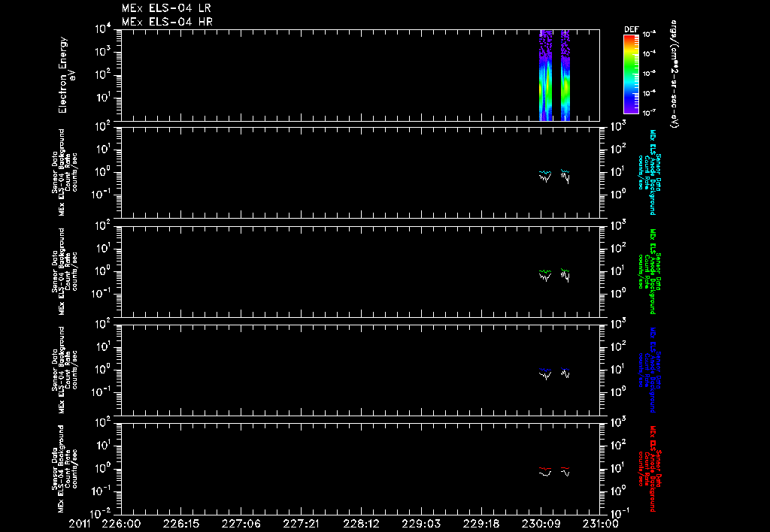Click the first green trace segment
Screen dimensions: 770x532
pos(545,271)
